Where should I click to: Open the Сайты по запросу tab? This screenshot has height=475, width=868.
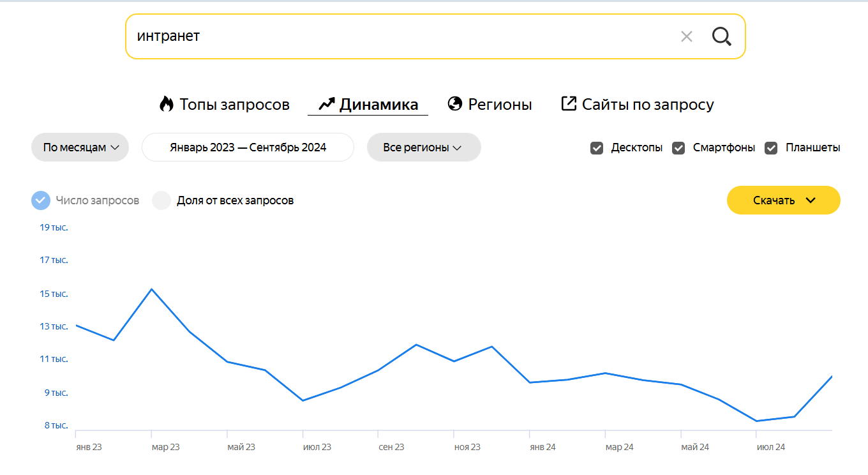tap(638, 104)
